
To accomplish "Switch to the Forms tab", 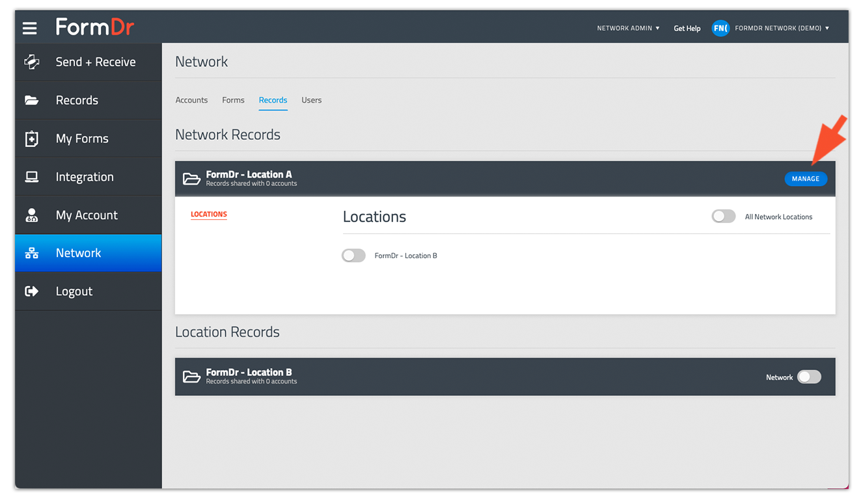I will point(233,100).
